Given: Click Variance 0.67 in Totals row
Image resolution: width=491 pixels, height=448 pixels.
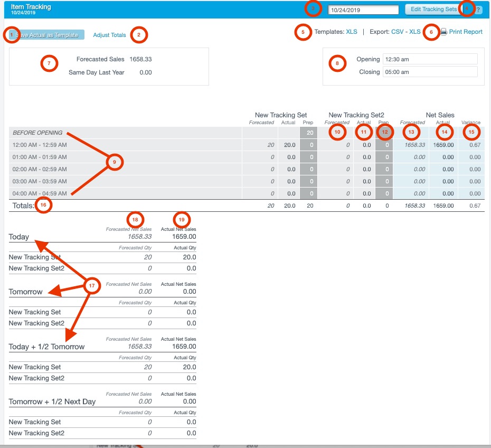Looking at the screenshot, I should [x=475, y=206].
